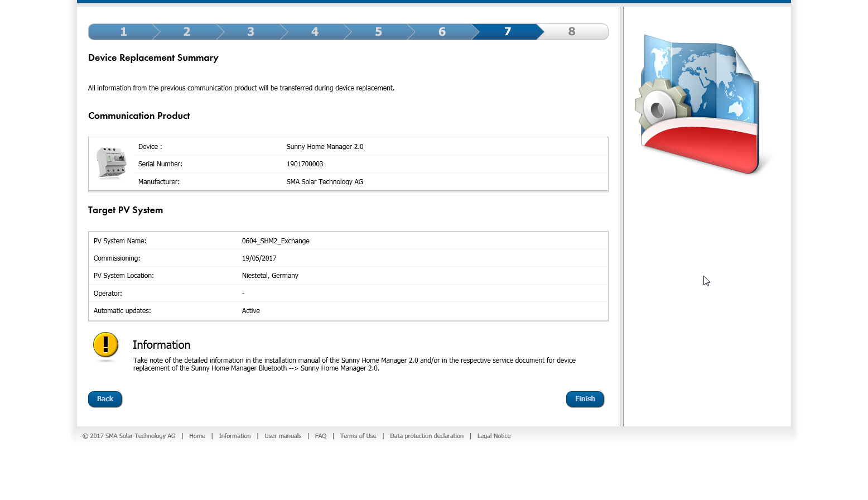Click the Data protection declaration link
This screenshot has height=500, width=868.
pyautogui.click(x=427, y=436)
